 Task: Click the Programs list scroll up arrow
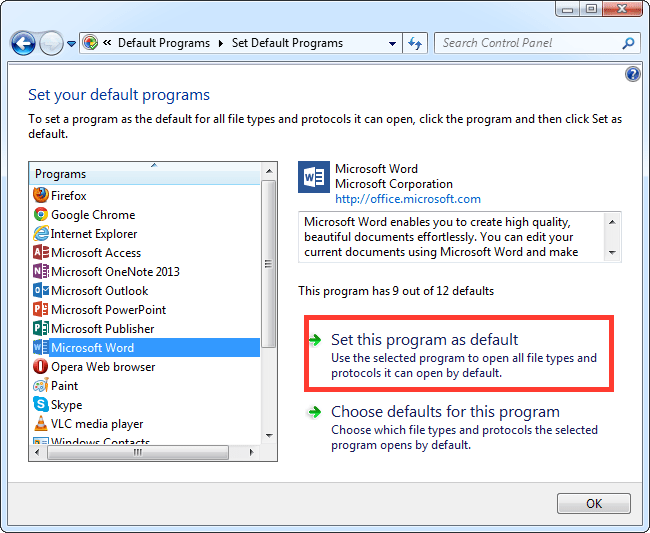[269, 171]
